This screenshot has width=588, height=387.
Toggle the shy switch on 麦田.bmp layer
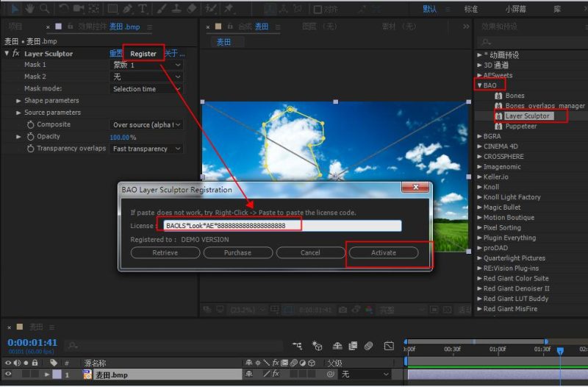coord(248,374)
